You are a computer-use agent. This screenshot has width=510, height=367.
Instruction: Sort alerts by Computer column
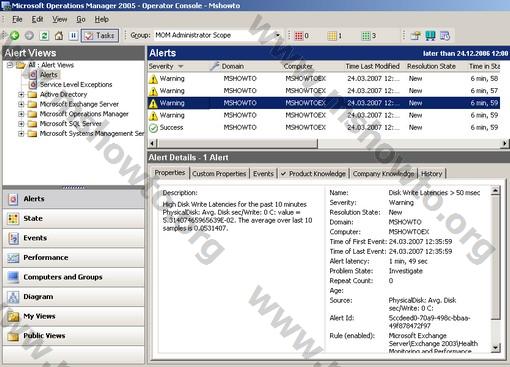click(x=298, y=66)
